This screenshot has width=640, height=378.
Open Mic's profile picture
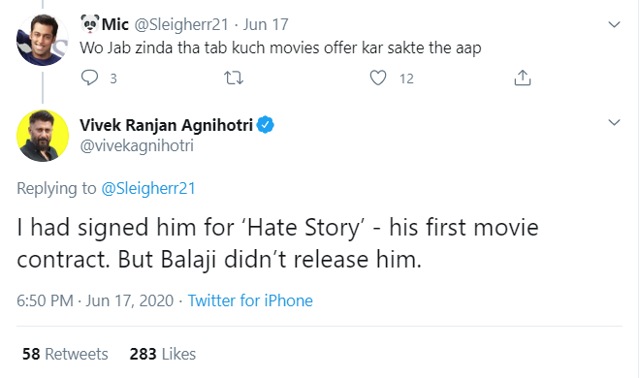click(42, 40)
